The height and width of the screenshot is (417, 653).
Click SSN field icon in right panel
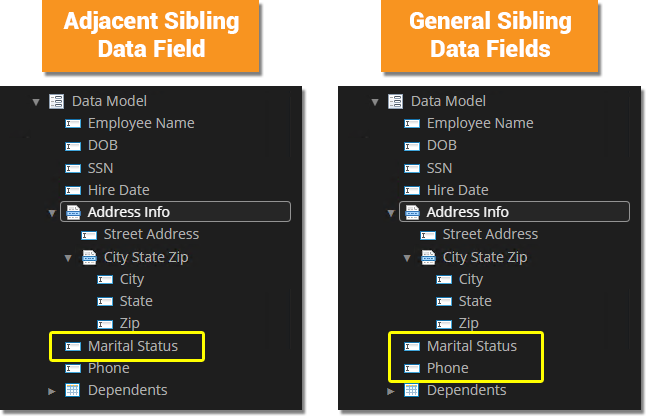(x=412, y=168)
